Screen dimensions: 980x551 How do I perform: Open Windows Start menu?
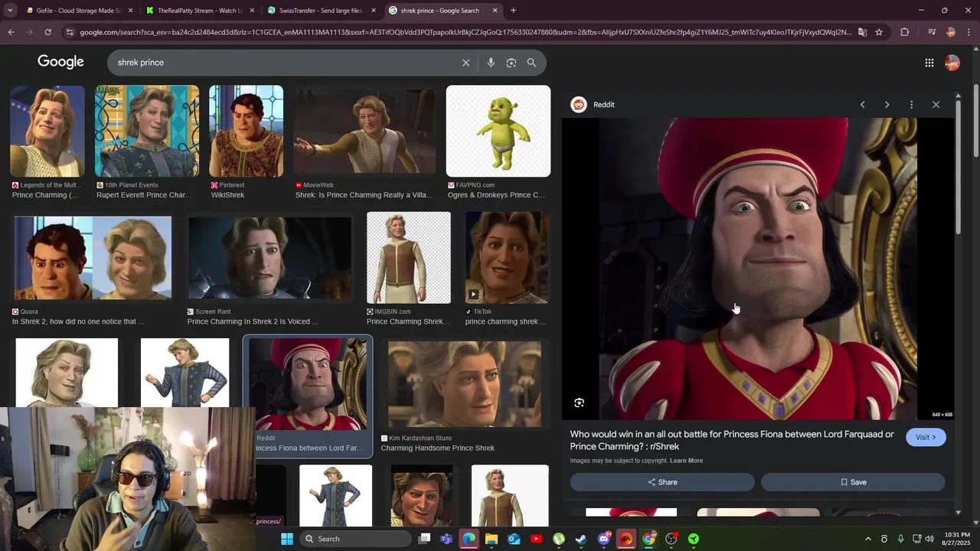click(x=287, y=539)
